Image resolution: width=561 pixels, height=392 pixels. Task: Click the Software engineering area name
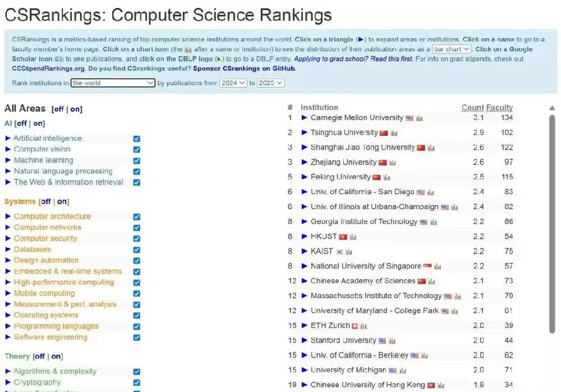coord(50,337)
